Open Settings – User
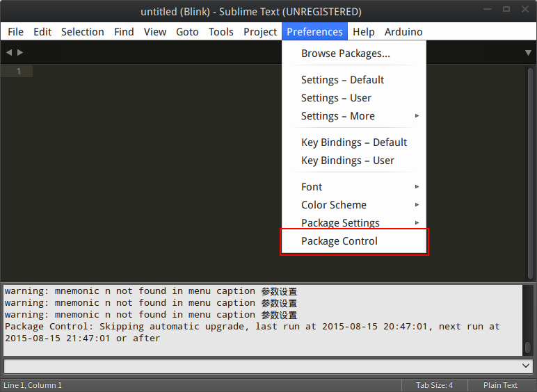Image resolution: width=537 pixels, height=392 pixels. [x=354, y=98]
